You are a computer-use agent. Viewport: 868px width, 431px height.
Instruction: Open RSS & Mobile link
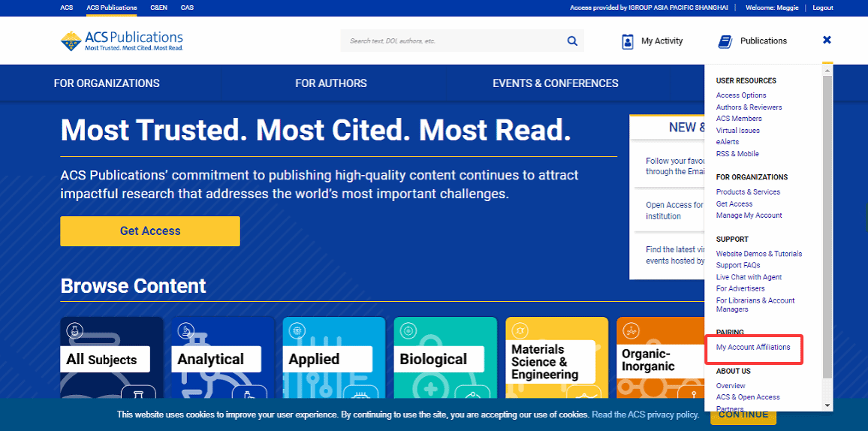click(x=737, y=154)
